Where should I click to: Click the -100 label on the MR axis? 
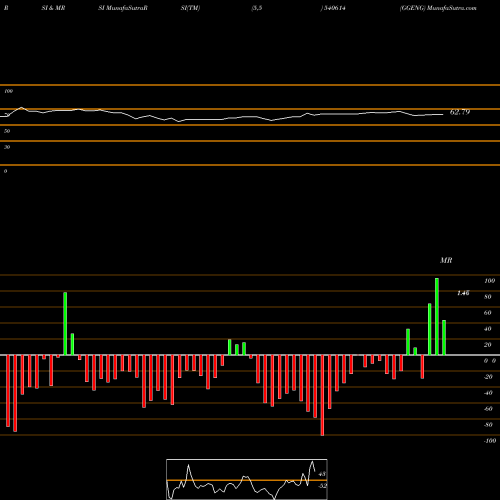coord(490,441)
